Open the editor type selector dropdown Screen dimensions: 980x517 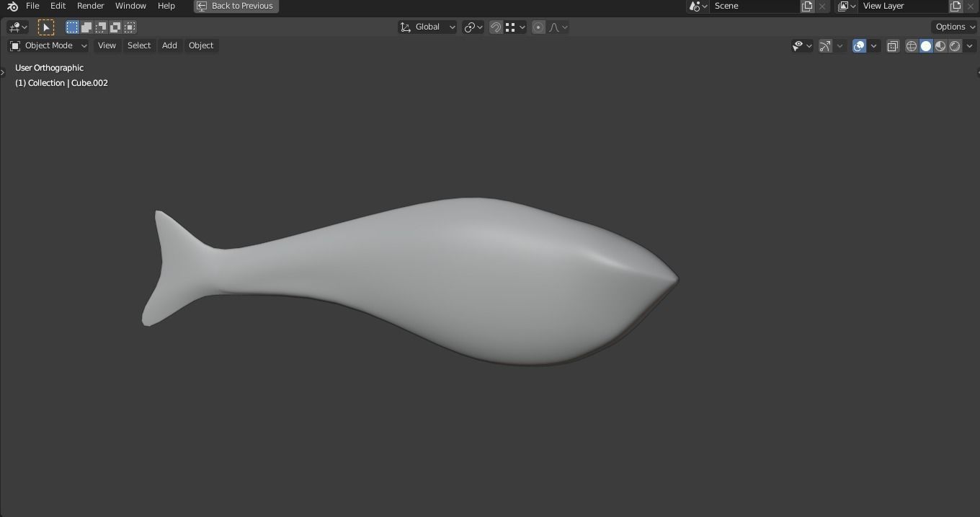[18, 27]
